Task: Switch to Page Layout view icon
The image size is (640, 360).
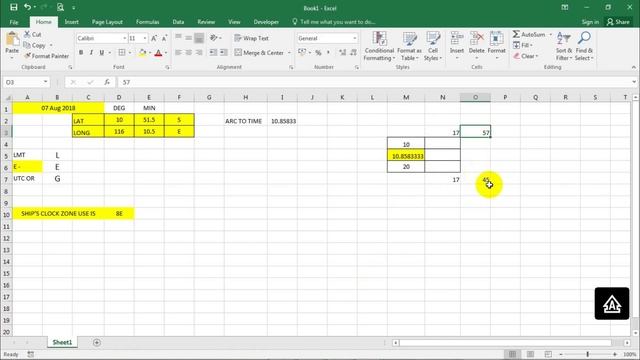Action: tap(530, 354)
